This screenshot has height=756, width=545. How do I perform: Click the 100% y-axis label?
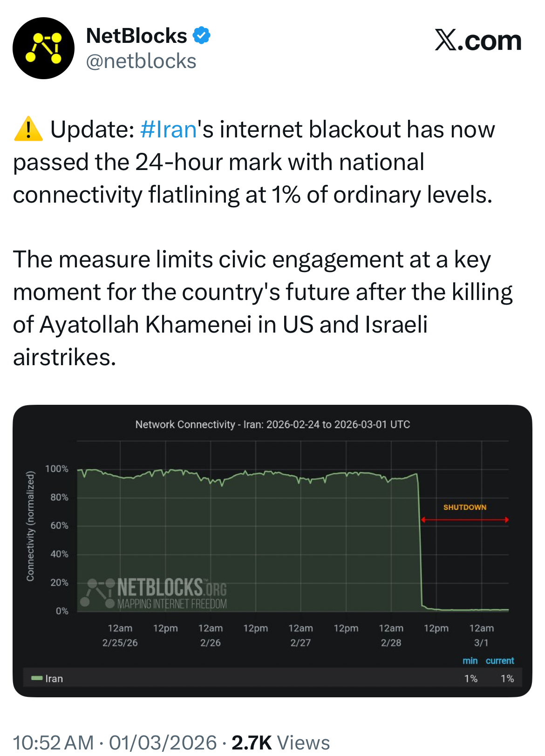(x=57, y=469)
